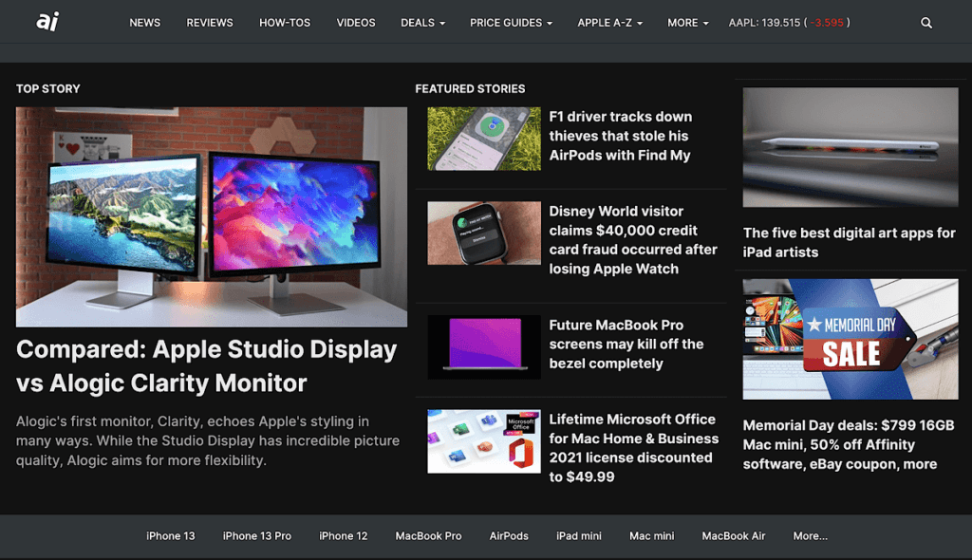
Task: Open the Apple Watch on wrist thumbnail
Action: click(x=483, y=233)
